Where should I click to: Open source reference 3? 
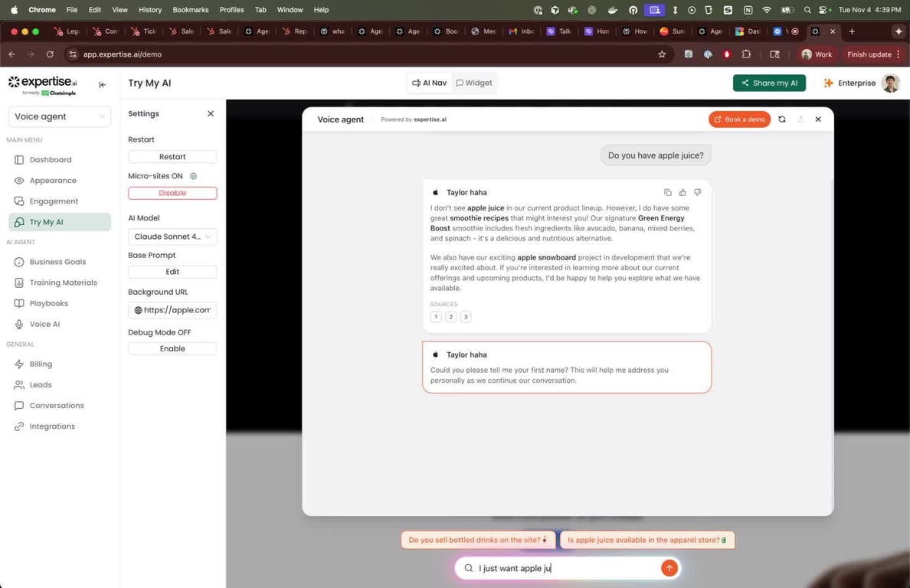tap(466, 317)
